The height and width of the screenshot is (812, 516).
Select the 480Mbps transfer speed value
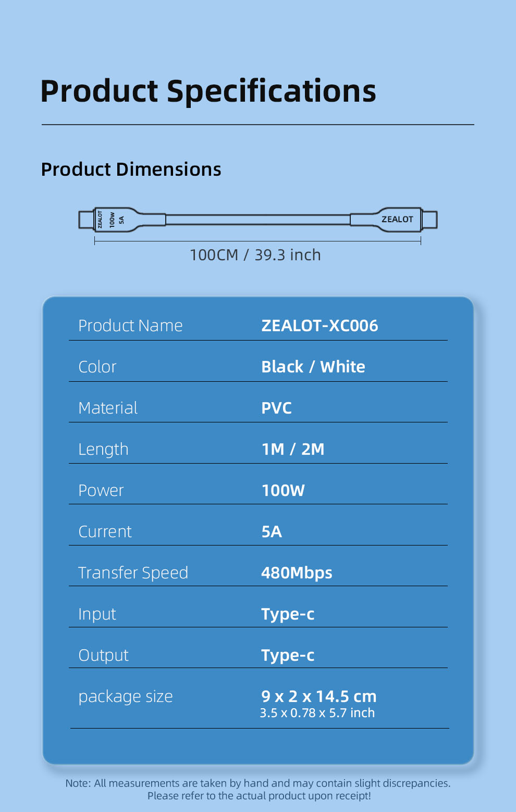point(296,573)
